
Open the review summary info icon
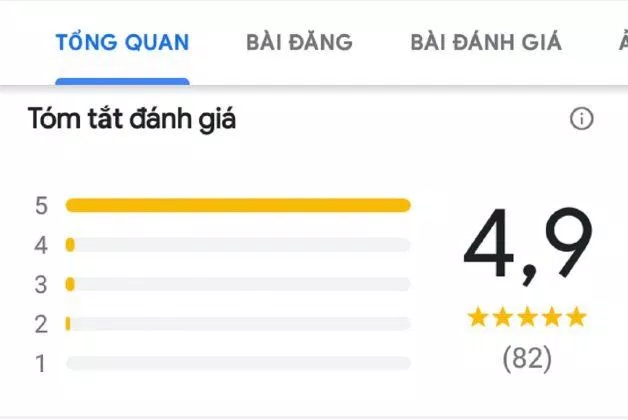582,119
